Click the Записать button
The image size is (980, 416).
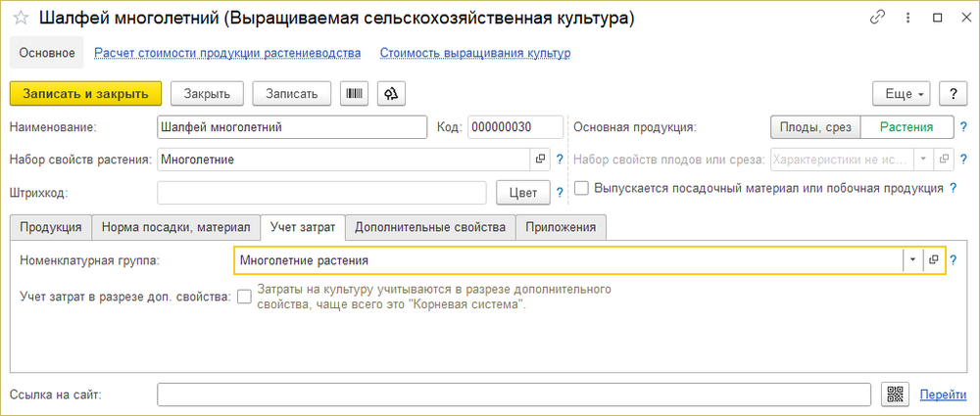click(x=292, y=94)
